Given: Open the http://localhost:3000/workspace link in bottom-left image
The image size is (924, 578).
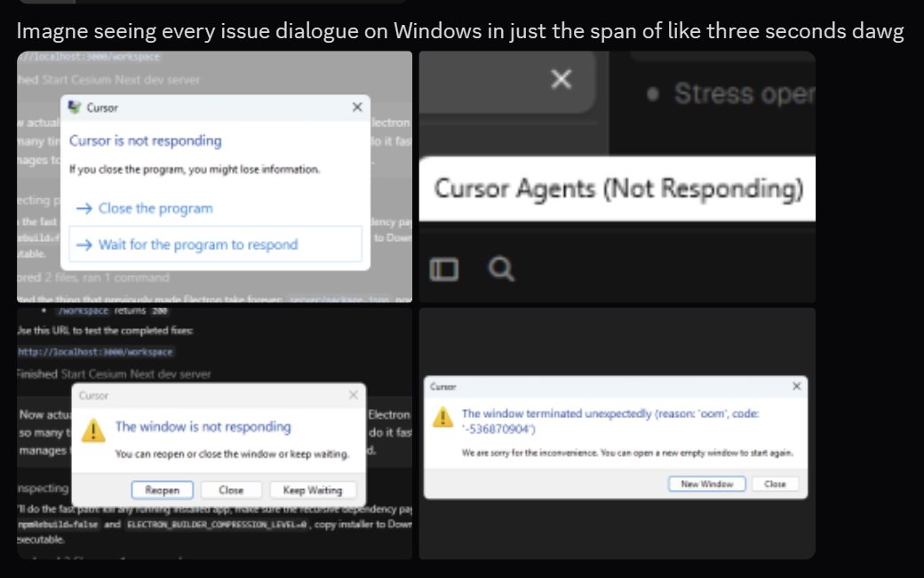Looking at the screenshot, I should pyautogui.click(x=95, y=351).
